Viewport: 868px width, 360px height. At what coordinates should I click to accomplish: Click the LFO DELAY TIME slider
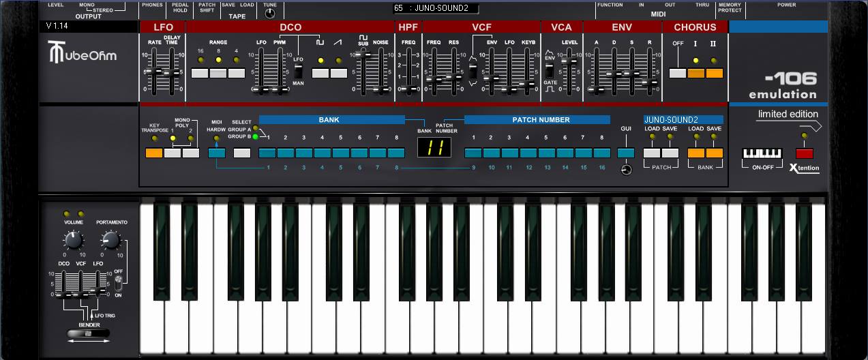pyautogui.click(x=173, y=72)
